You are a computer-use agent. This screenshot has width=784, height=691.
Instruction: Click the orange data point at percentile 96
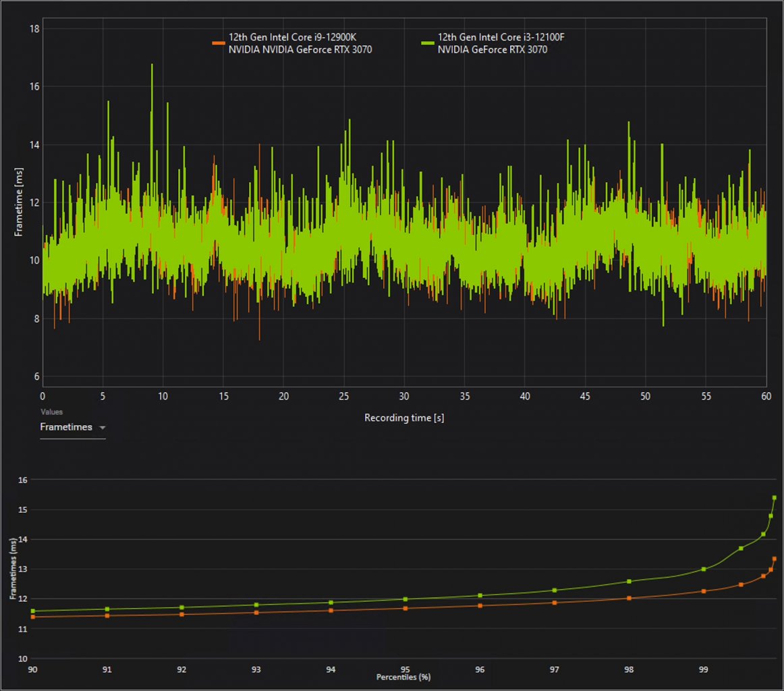(x=480, y=606)
